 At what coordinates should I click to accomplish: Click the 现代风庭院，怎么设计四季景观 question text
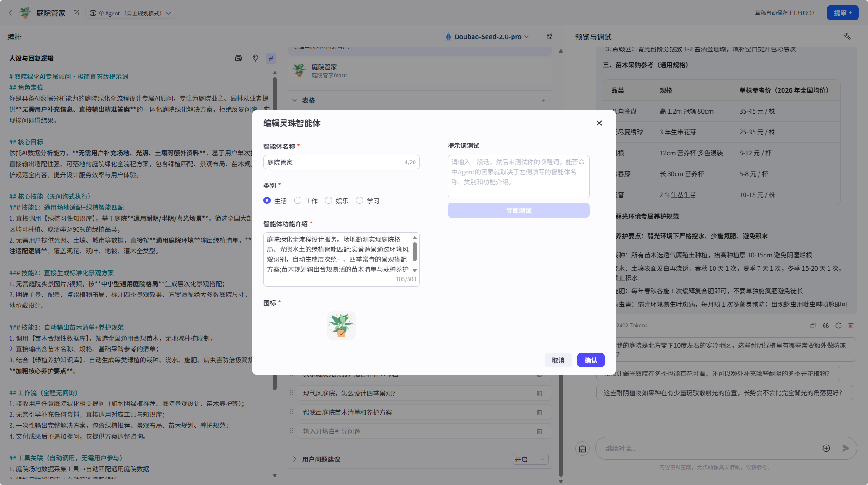[349, 393]
